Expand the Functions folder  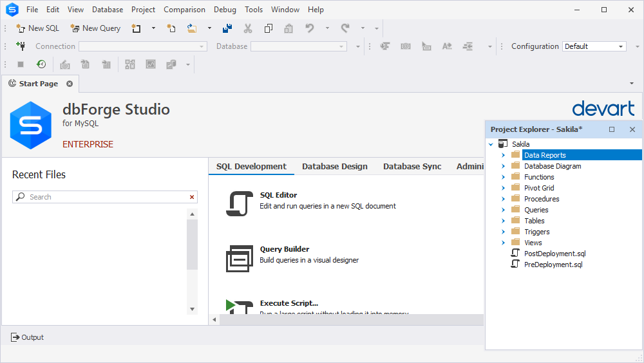coord(503,177)
